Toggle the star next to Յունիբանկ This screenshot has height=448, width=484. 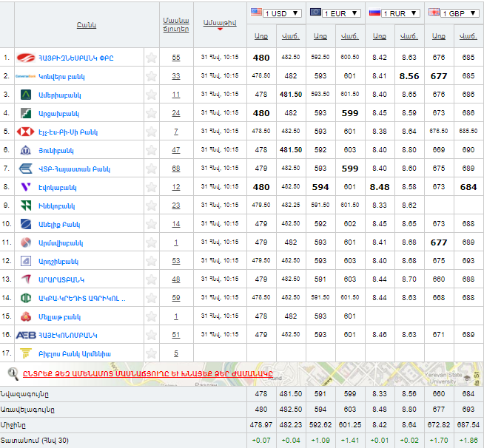click(151, 150)
